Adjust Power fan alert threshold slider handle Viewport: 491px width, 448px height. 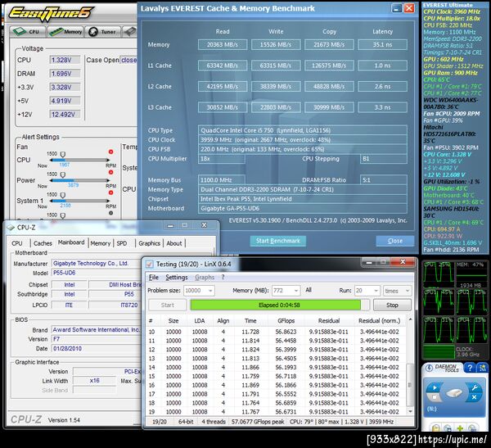(x=63, y=175)
